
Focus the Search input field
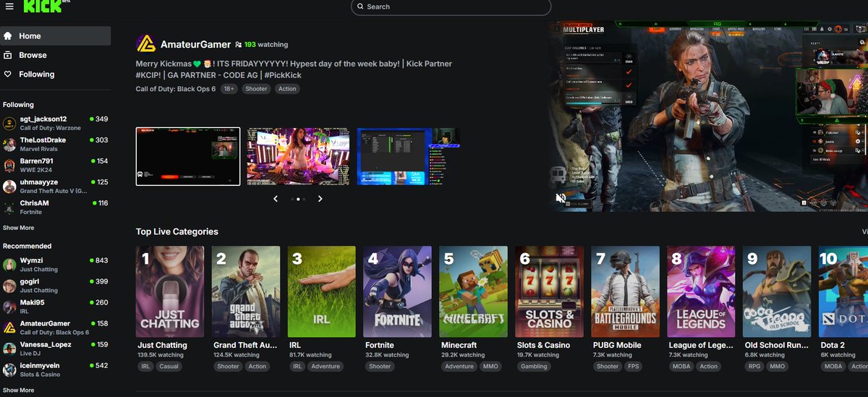(451, 7)
